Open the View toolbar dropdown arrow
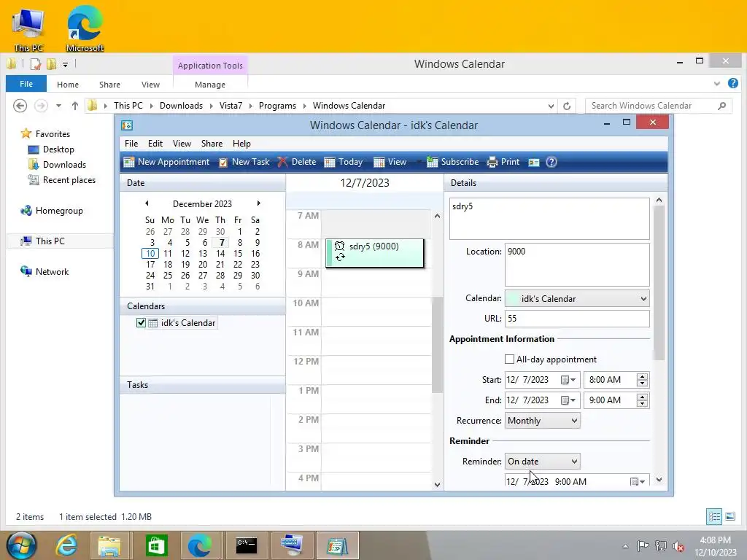The width and height of the screenshot is (747, 560). [x=419, y=162]
